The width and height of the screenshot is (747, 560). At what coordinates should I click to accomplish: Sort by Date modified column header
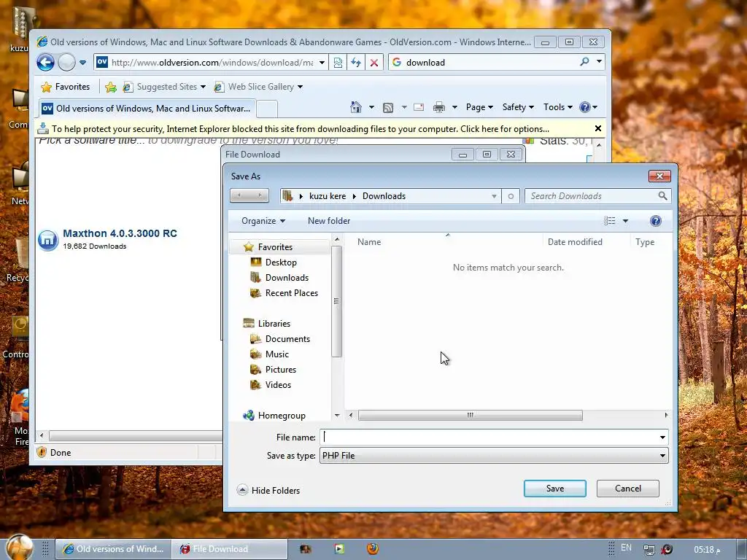(x=575, y=242)
